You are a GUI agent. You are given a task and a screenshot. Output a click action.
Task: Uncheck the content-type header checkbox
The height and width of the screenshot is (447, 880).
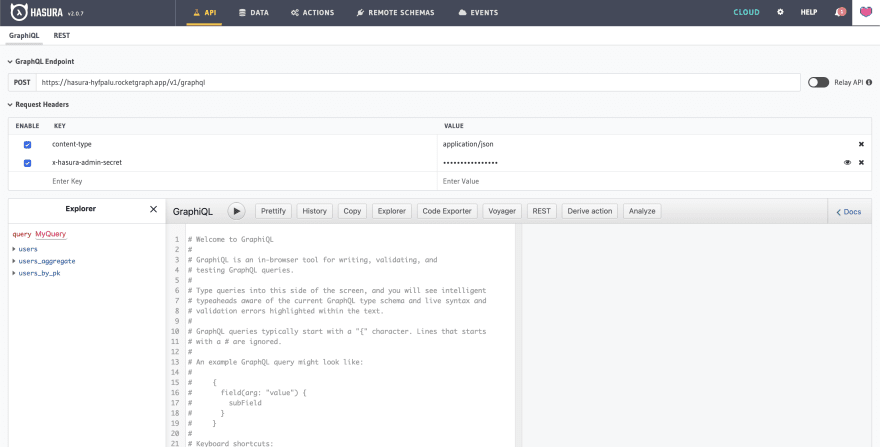point(28,145)
